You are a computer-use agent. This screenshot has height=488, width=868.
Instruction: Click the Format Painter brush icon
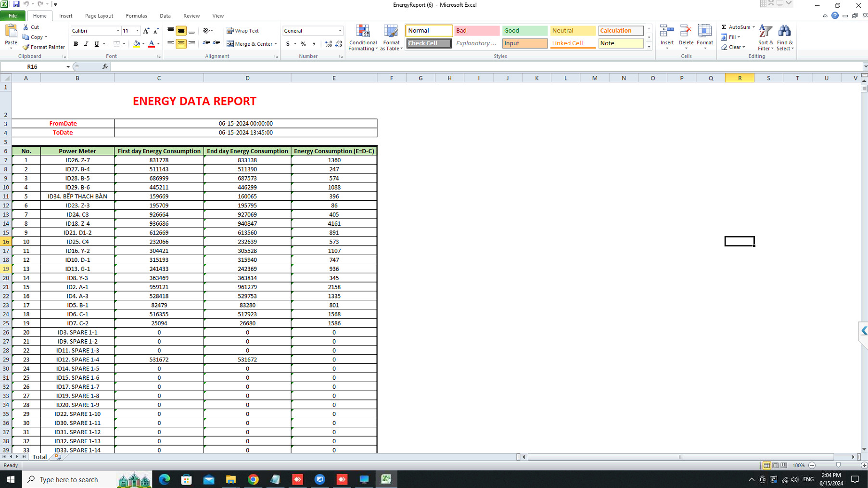(26, 47)
